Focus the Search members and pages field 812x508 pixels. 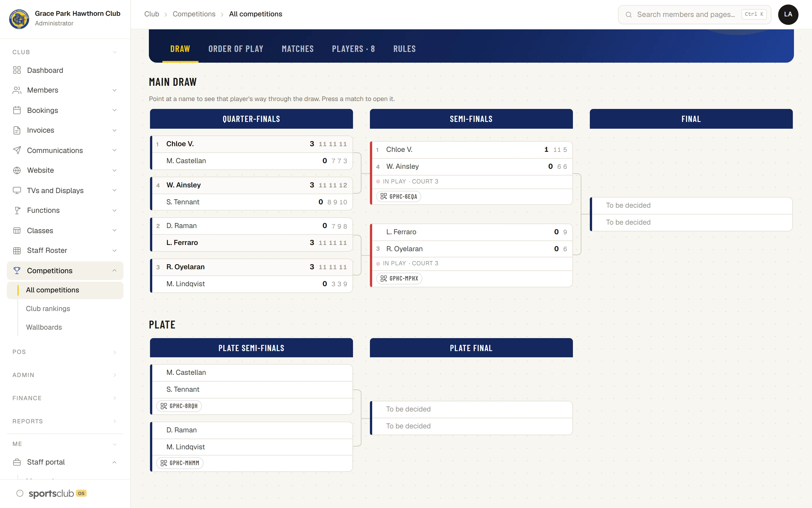(x=694, y=14)
